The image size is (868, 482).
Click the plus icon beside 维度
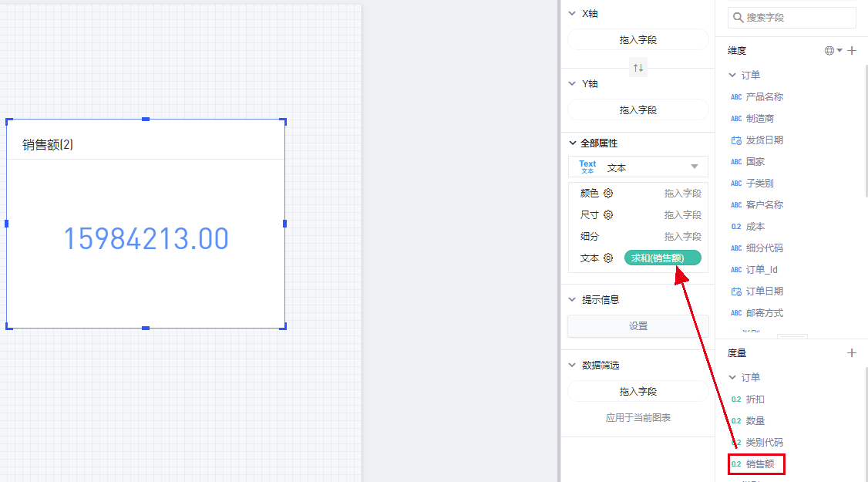point(852,51)
